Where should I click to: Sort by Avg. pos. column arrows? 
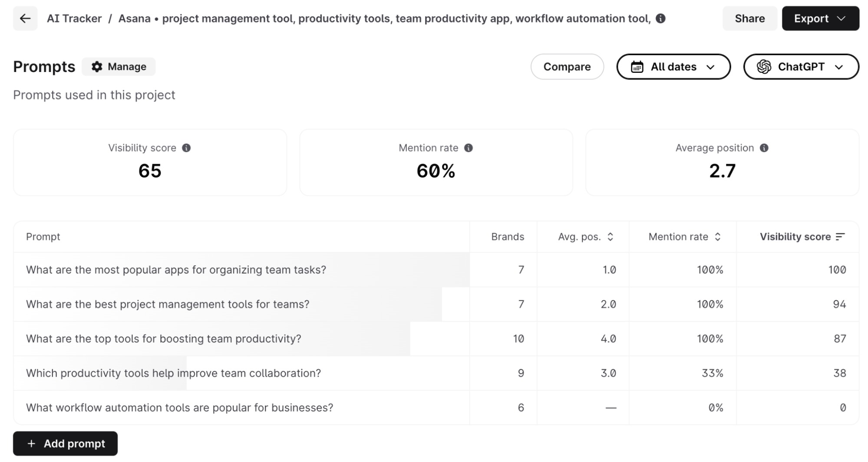(x=610, y=237)
